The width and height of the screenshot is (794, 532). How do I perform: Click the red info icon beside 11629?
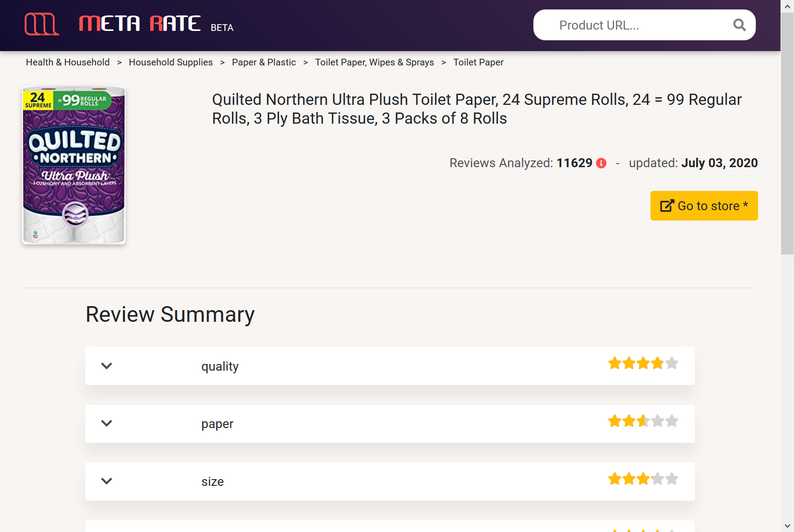[x=601, y=163]
